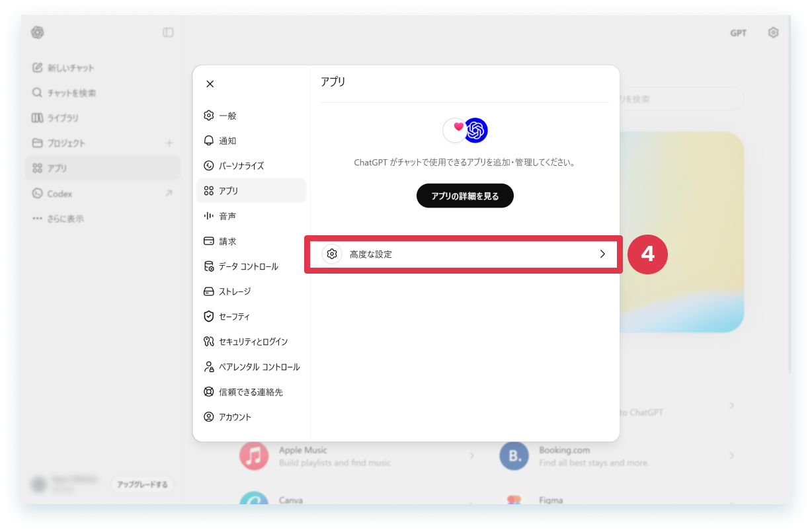
Task: Start 新しいチャット in sidebar
Action: [102, 67]
